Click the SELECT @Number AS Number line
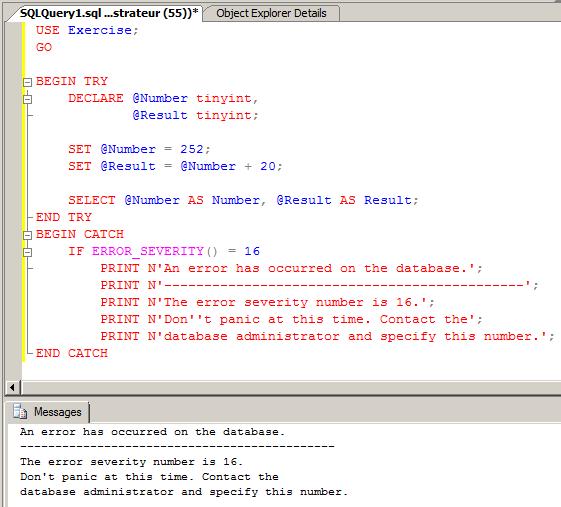The height and width of the screenshot is (507, 561). click(243, 200)
